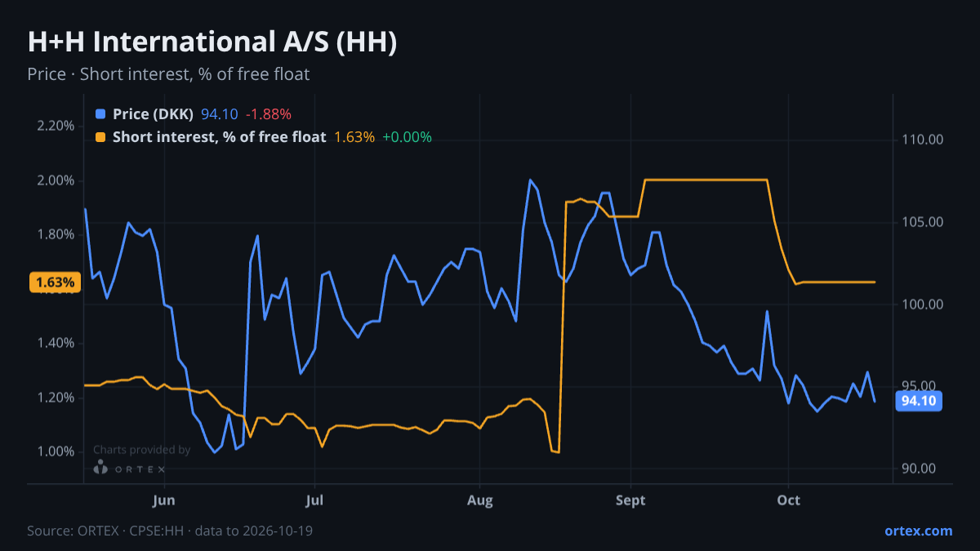Click the 100.00 right axis label

923,304
